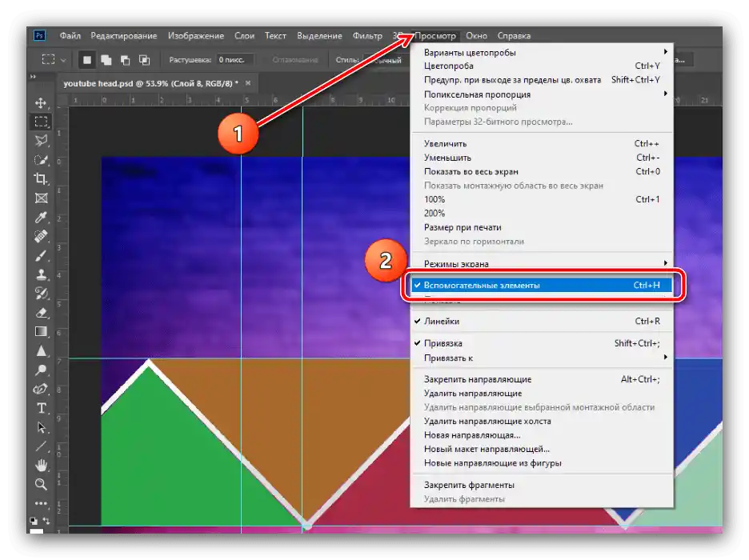This screenshot has height=560, width=749.
Task: Select the Dodge tool
Action: tap(41, 370)
